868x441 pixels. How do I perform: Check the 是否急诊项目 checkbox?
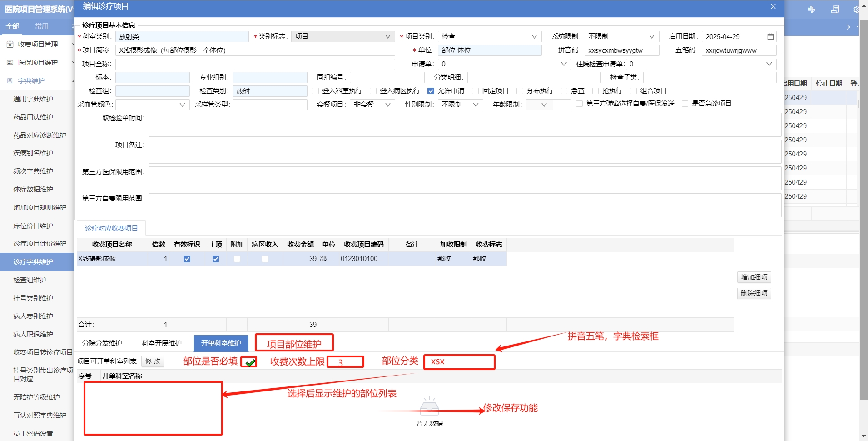coord(685,104)
